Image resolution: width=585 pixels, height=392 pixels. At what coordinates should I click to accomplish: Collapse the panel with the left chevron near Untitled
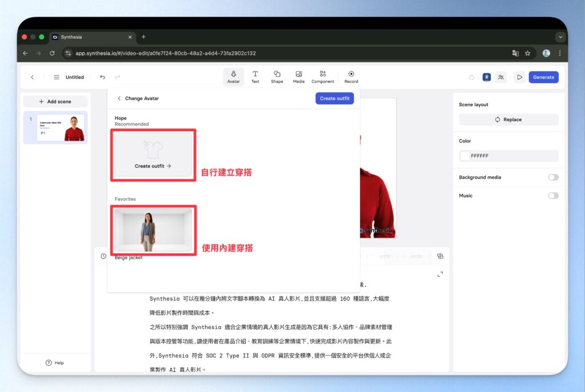click(33, 77)
